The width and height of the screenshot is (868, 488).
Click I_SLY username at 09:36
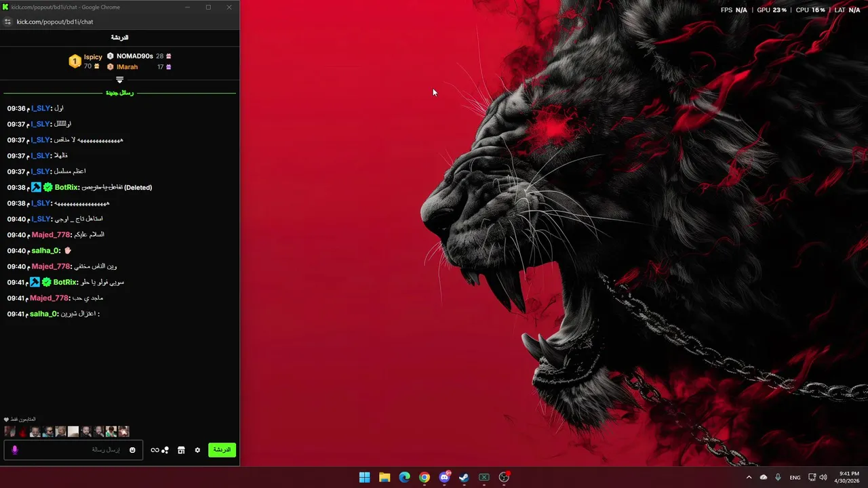[41, 108]
